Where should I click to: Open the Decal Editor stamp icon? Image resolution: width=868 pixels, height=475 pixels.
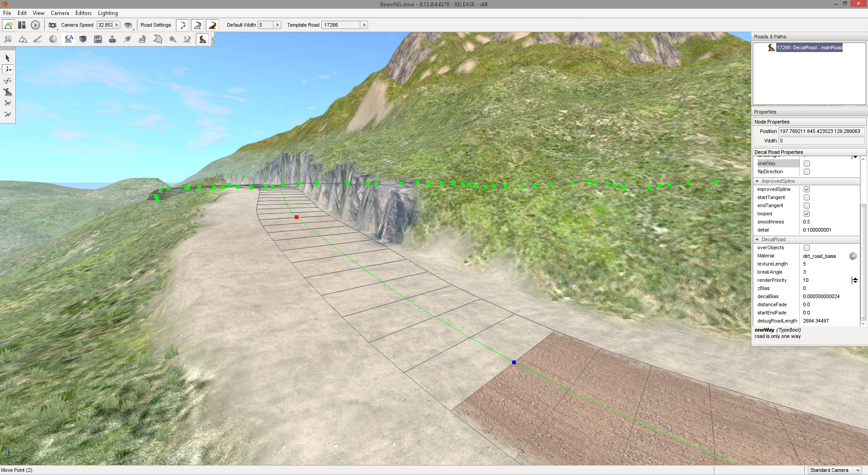(113, 39)
